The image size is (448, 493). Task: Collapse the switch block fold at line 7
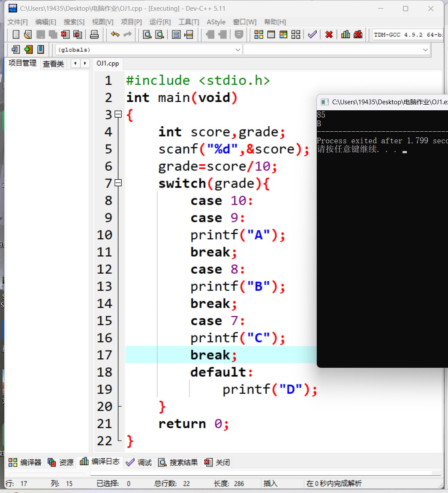coord(118,183)
